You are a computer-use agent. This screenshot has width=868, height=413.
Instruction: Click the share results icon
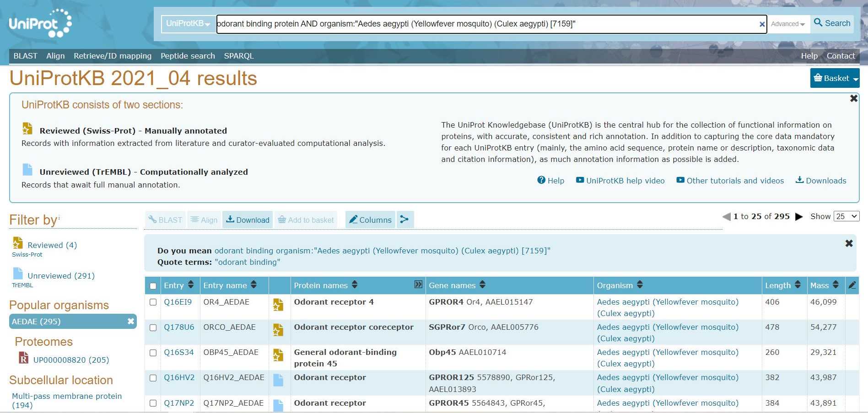404,220
